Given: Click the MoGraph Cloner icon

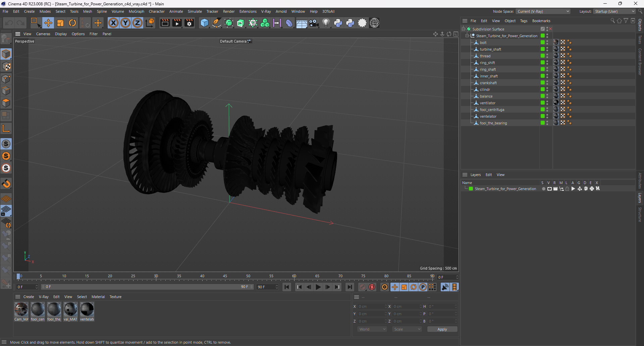Looking at the screenshot, I should [265, 23].
